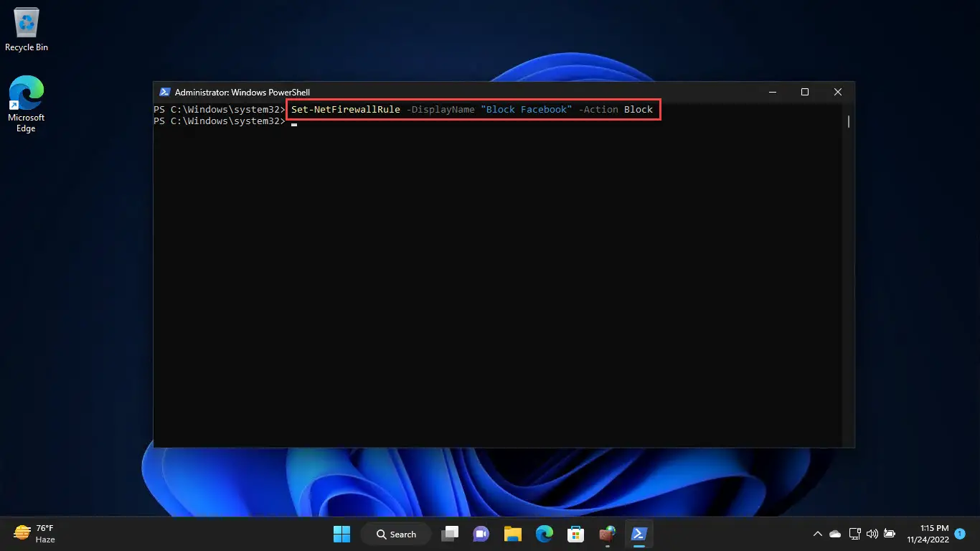Click the firewall brick-wall taskbar icon
This screenshot has height=551, width=980.
[x=607, y=534]
